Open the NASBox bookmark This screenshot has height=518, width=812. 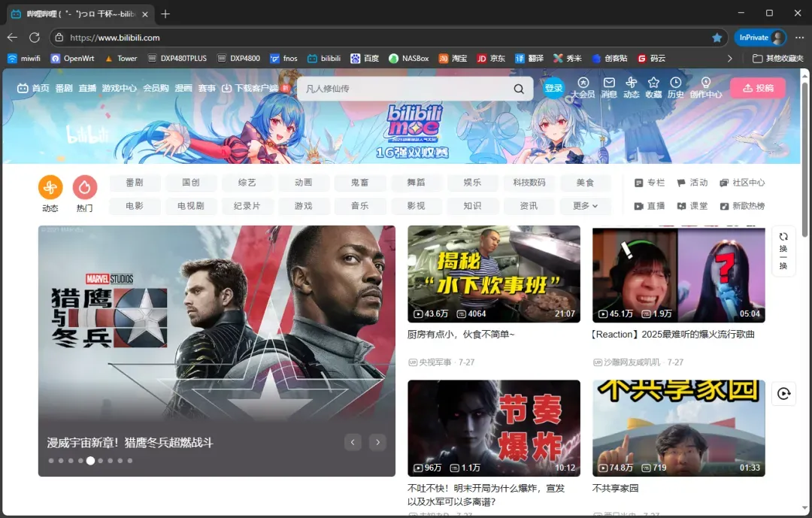click(x=408, y=59)
